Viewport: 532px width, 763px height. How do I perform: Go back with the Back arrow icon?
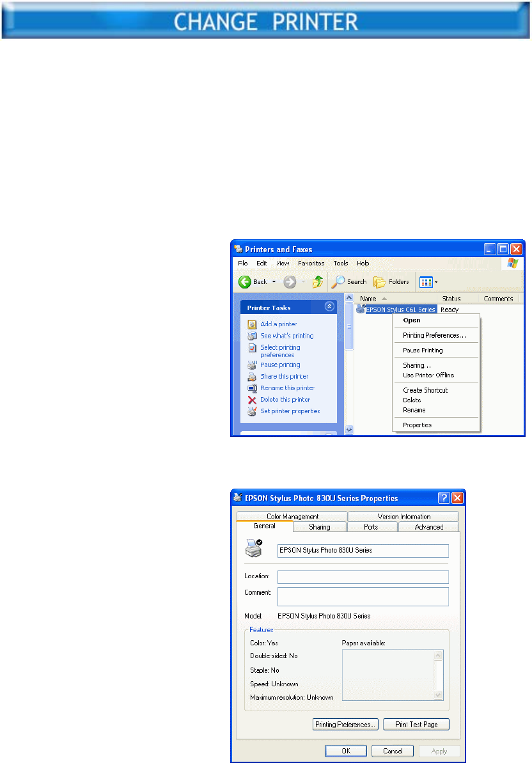pyautogui.click(x=245, y=282)
